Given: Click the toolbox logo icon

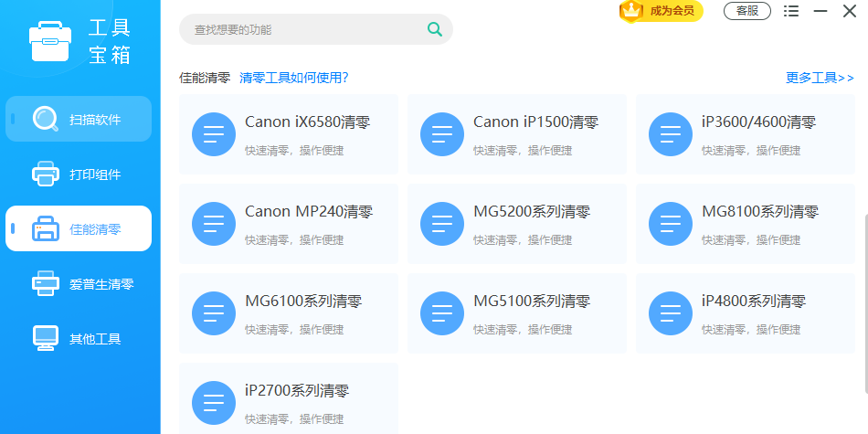Looking at the screenshot, I should pos(52,41).
